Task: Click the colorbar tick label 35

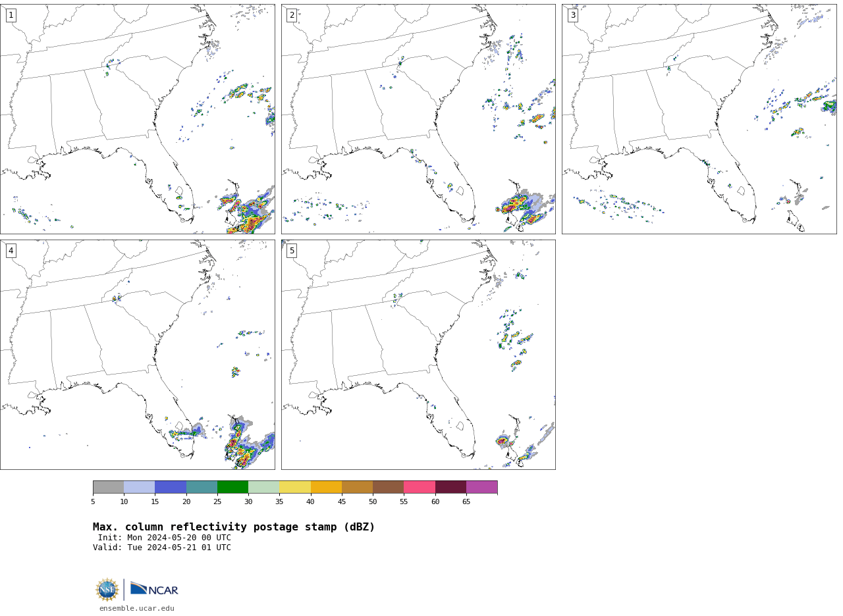Action: tap(279, 502)
